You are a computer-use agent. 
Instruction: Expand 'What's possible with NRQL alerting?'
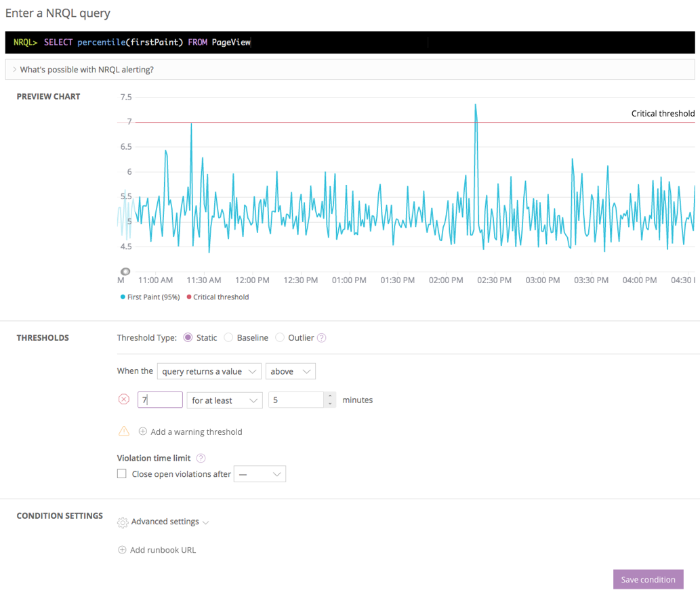(350, 70)
